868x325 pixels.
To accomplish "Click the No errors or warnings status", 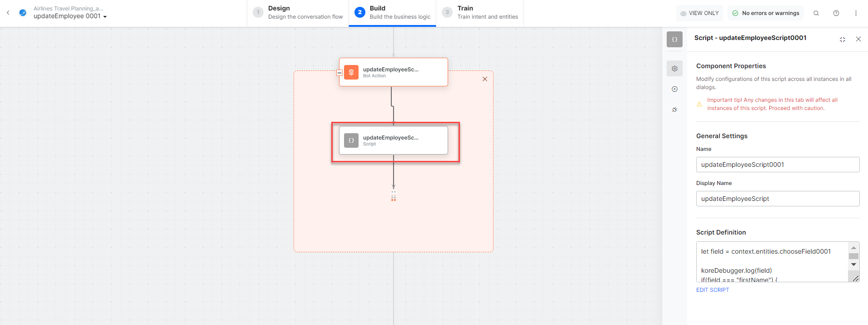I will 766,13.
